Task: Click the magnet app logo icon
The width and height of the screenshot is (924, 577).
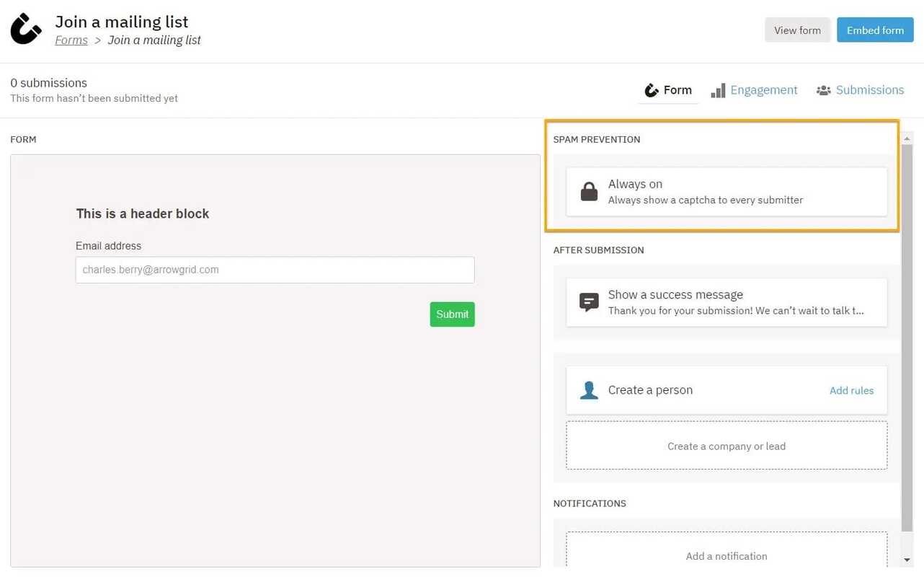Action: pos(25,29)
